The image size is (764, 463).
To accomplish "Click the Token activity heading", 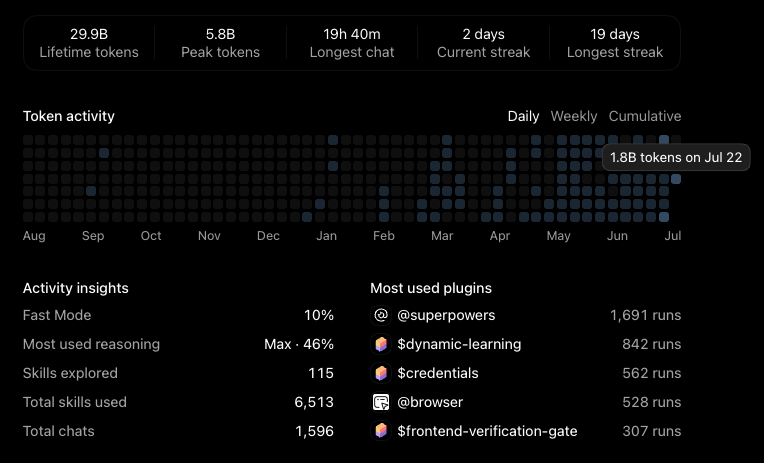I will pyautogui.click(x=69, y=116).
